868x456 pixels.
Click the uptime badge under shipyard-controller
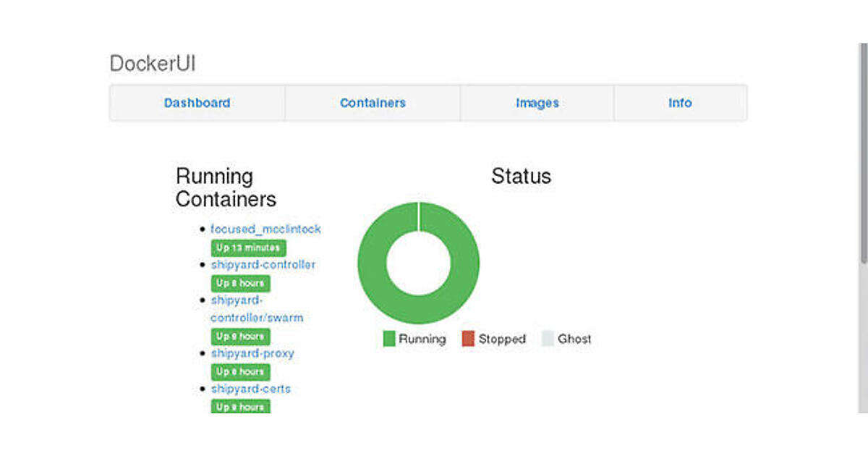coord(240,283)
